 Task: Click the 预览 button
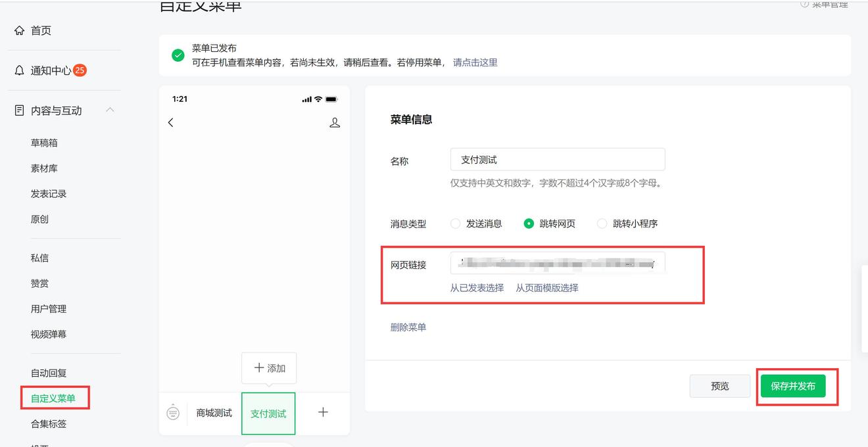(719, 386)
